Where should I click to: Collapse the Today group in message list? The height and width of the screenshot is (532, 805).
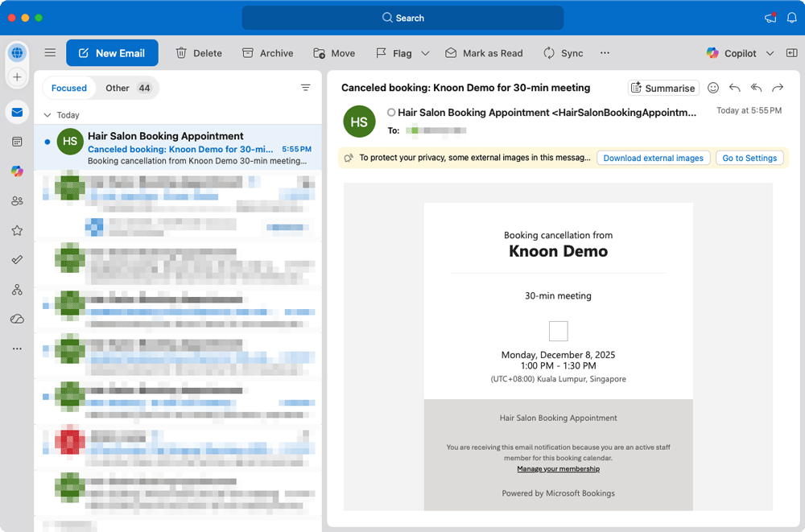point(47,115)
